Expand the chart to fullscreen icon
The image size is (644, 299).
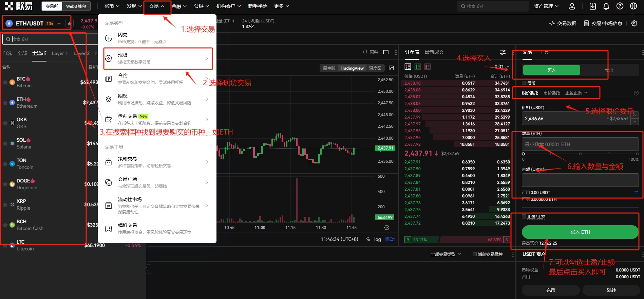tap(391, 68)
